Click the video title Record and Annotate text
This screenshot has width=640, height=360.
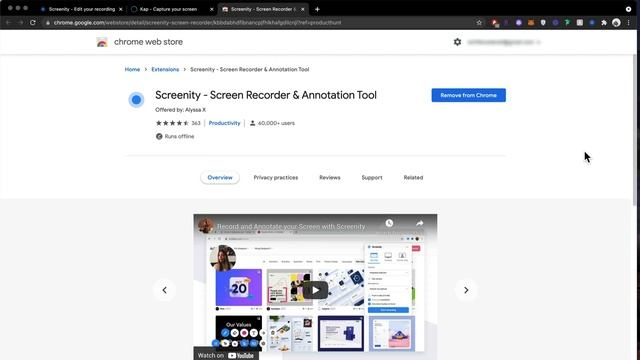point(291,226)
